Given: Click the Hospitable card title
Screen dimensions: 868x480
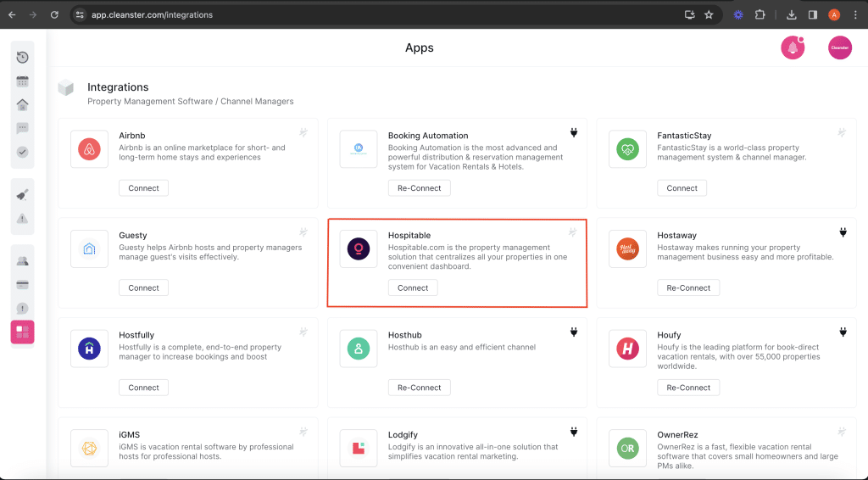Looking at the screenshot, I should (x=409, y=235).
